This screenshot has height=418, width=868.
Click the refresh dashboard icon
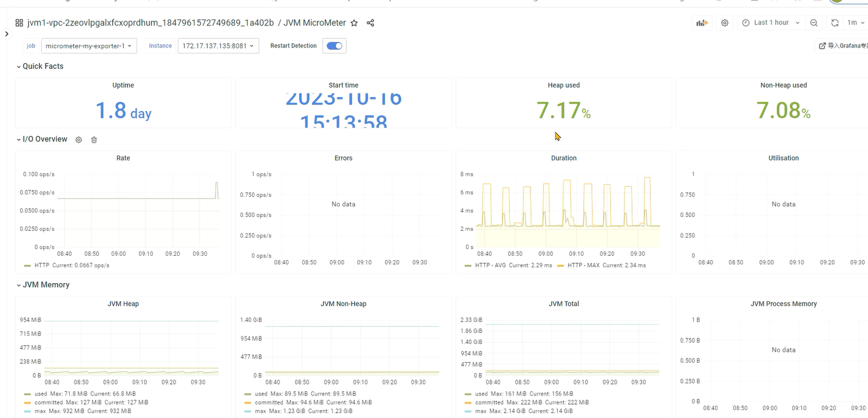click(x=835, y=23)
